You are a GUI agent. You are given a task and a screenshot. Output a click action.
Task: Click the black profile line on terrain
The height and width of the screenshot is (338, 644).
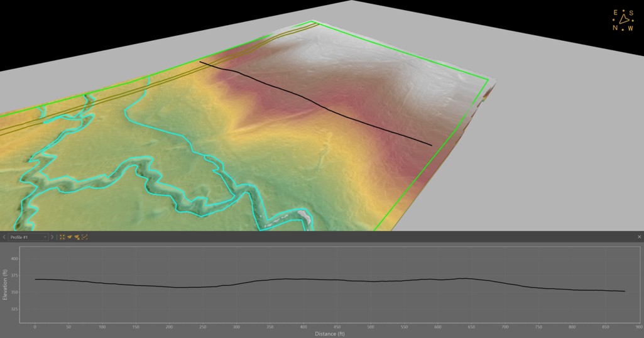pos(315,103)
